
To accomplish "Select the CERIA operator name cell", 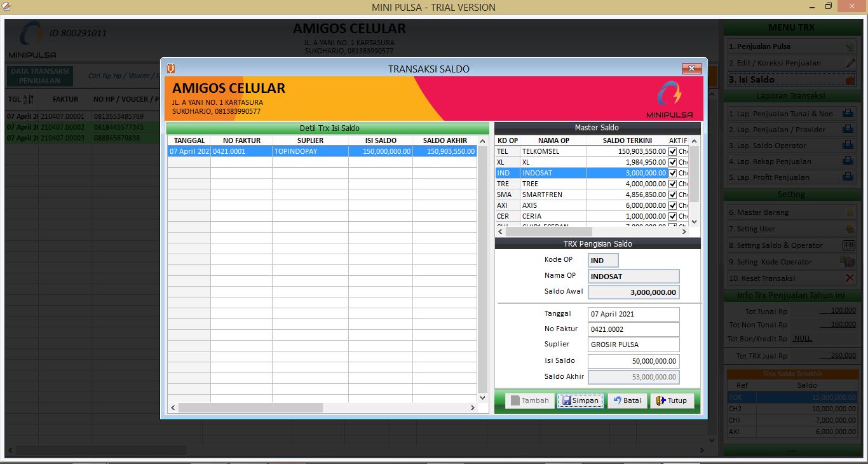I will (x=553, y=216).
